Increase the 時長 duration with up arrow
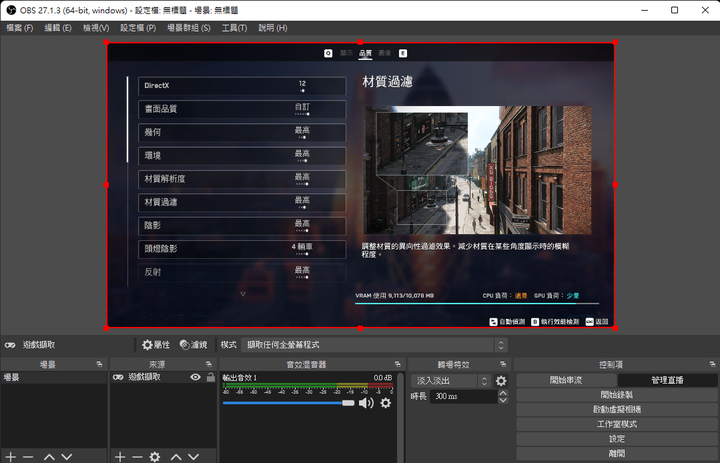Screen dimensions: 720x463 (503, 393)
